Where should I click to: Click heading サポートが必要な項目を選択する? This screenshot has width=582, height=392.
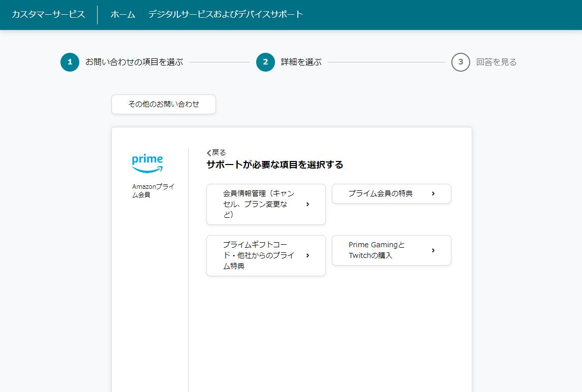click(274, 165)
